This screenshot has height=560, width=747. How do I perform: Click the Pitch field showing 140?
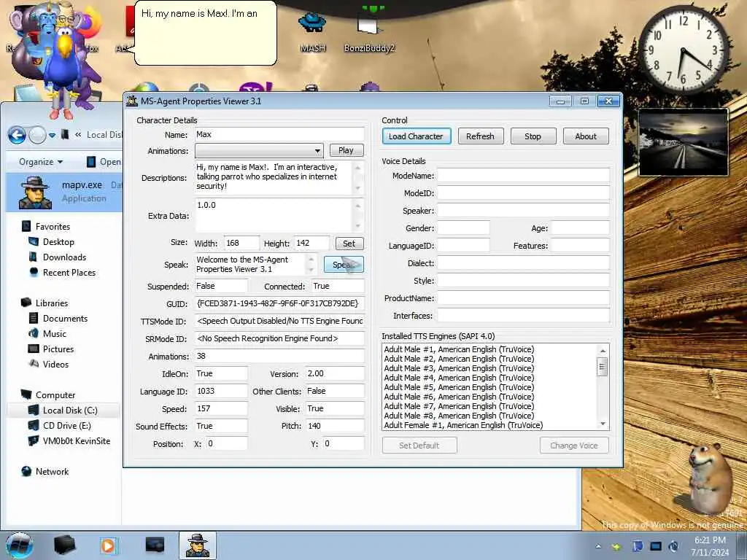pyautogui.click(x=335, y=426)
